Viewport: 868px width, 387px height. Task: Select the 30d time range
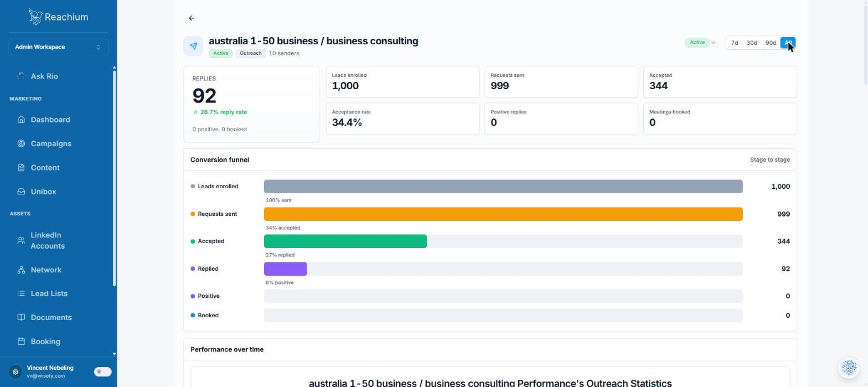point(752,43)
